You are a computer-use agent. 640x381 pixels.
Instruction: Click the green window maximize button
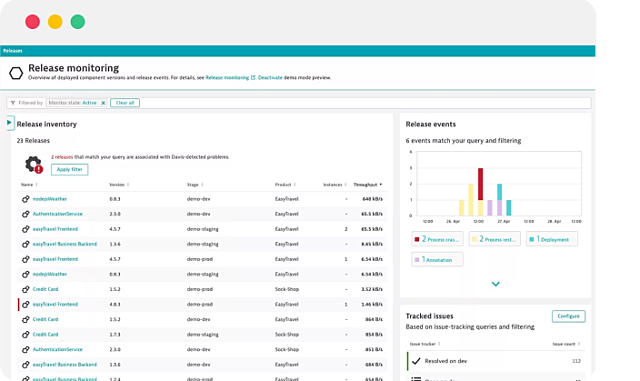[78, 22]
